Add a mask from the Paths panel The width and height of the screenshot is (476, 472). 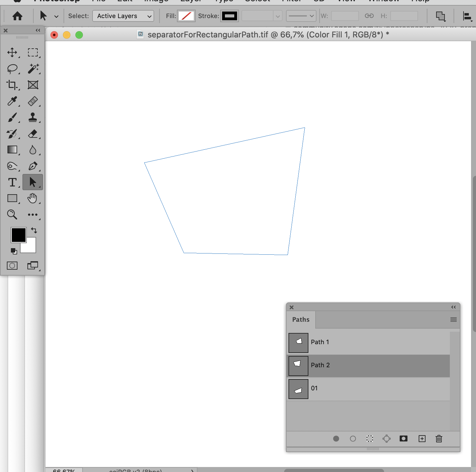click(x=403, y=439)
